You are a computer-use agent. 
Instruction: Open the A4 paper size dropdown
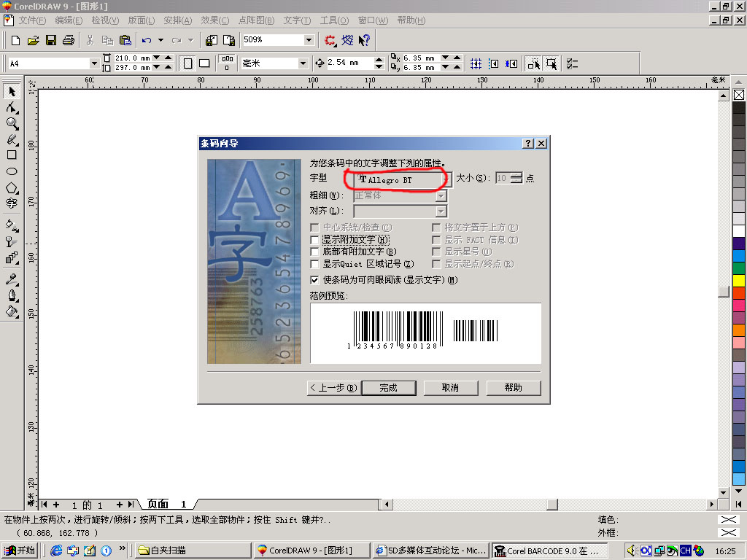94,63
